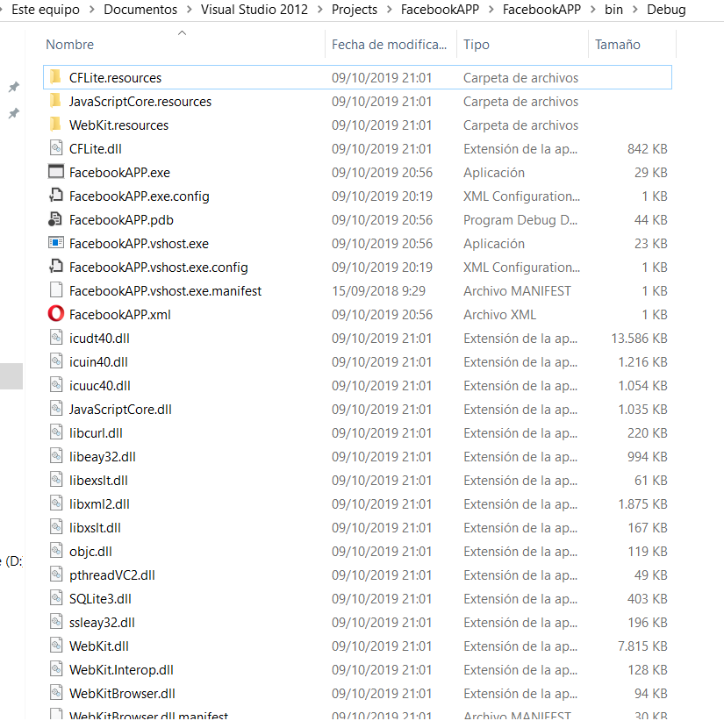Image resolution: width=724 pixels, height=728 pixels.
Task: Click the JavaScriptCore.resources folder icon
Action: (x=55, y=100)
